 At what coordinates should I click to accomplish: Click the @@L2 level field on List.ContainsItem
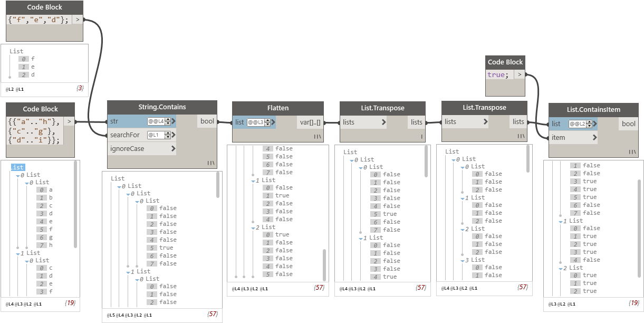578,124
